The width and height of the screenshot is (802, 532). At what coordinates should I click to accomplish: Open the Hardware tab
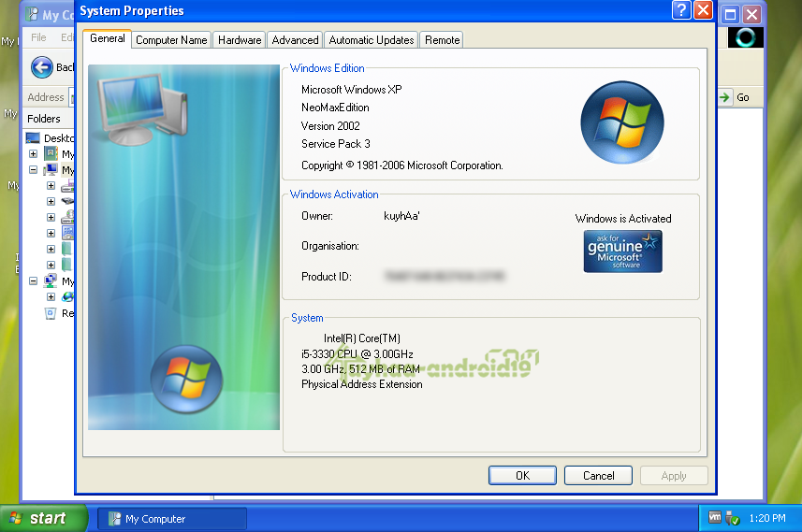click(x=240, y=40)
